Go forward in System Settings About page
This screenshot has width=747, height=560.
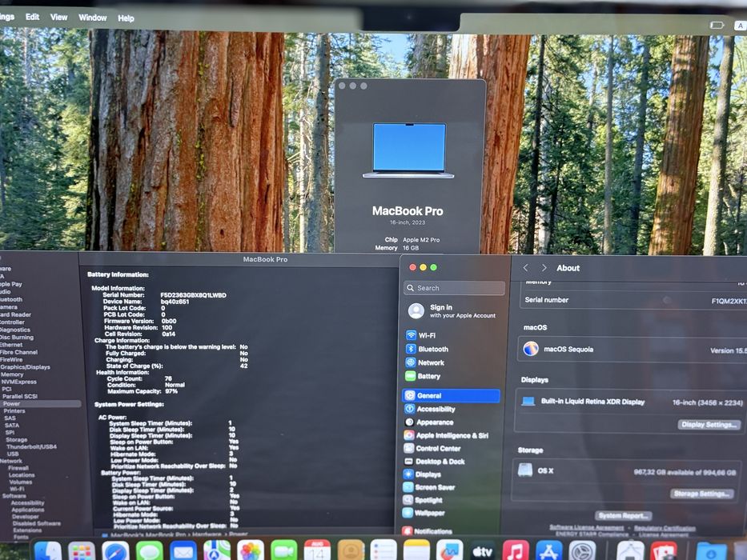click(x=544, y=268)
